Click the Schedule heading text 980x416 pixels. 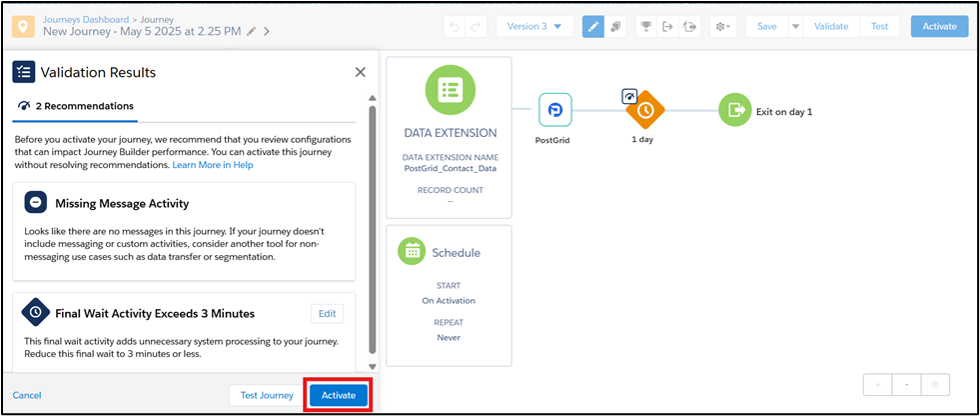457,253
